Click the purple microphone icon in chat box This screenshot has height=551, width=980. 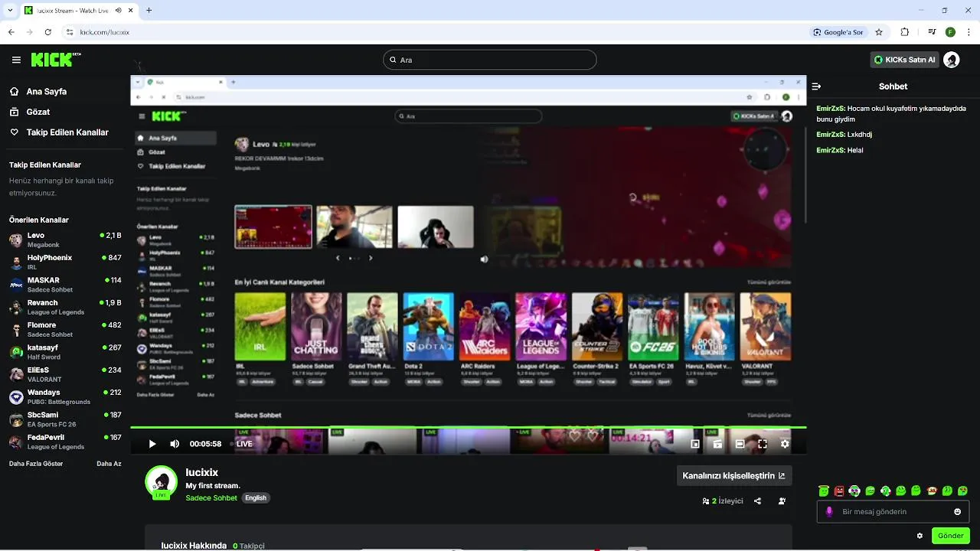tap(829, 512)
